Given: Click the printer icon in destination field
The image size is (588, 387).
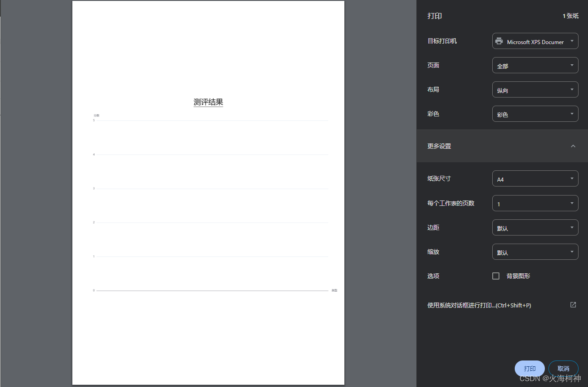Looking at the screenshot, I should (x=499, y=41).
